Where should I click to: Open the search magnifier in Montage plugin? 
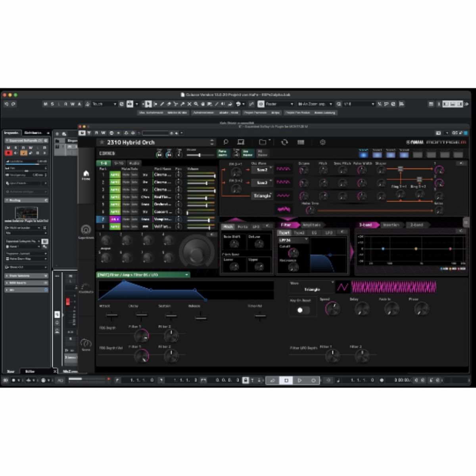pos(226,142)
